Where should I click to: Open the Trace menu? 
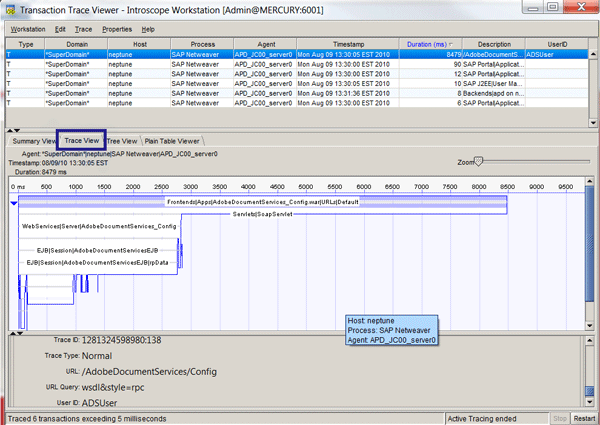[x=84, y=30]
